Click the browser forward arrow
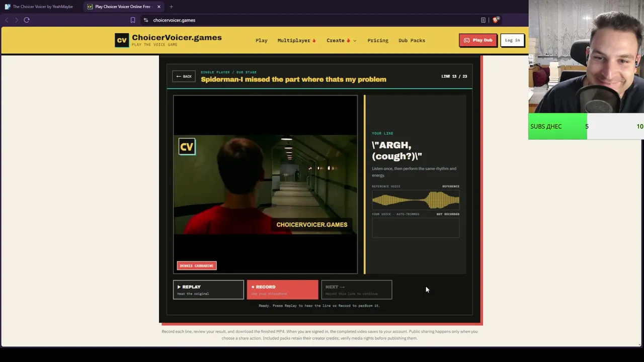 (x=16, y=20)
